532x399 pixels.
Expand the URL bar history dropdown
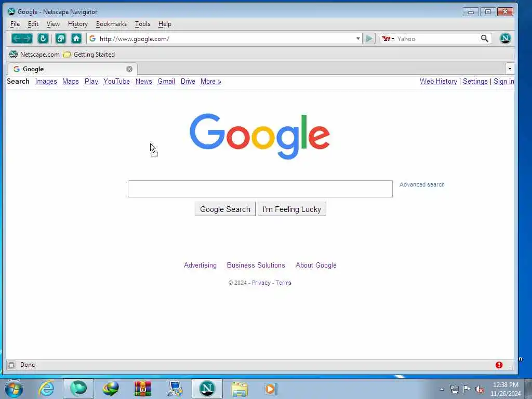(x=358, y=38)
